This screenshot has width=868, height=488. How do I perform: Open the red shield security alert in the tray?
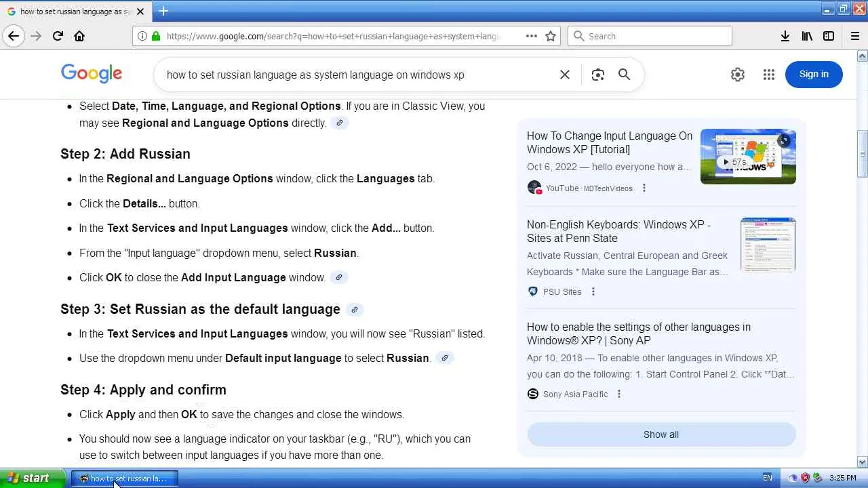806,478
